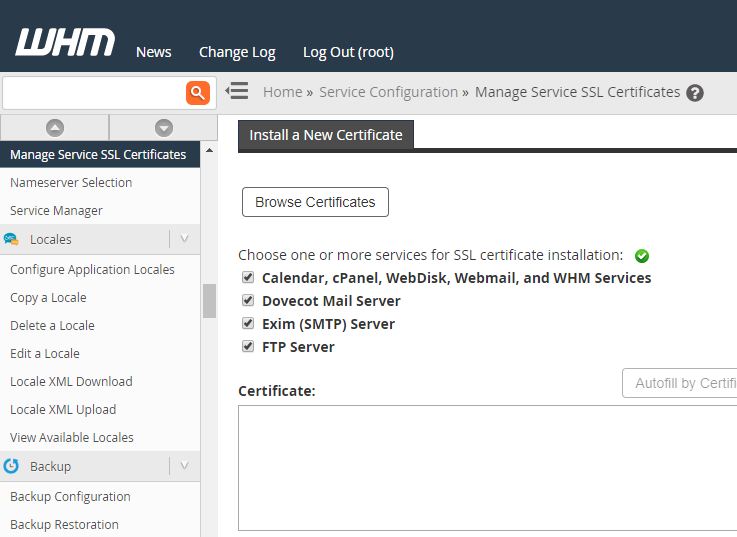Focus the sidebar search input field
Image resolution: width=737 pixels, height=537 pixels.
(x=94, y=93)
